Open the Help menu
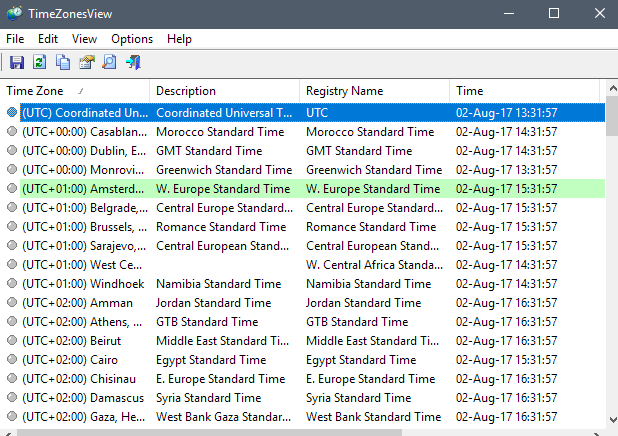Screen dimensions: 618x436 179,39
